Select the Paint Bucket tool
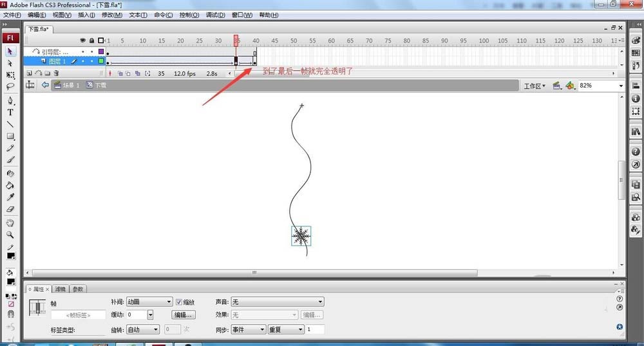The height and width of the screenshot is (346, 644). pyautogui.click(x=10, y=185)
